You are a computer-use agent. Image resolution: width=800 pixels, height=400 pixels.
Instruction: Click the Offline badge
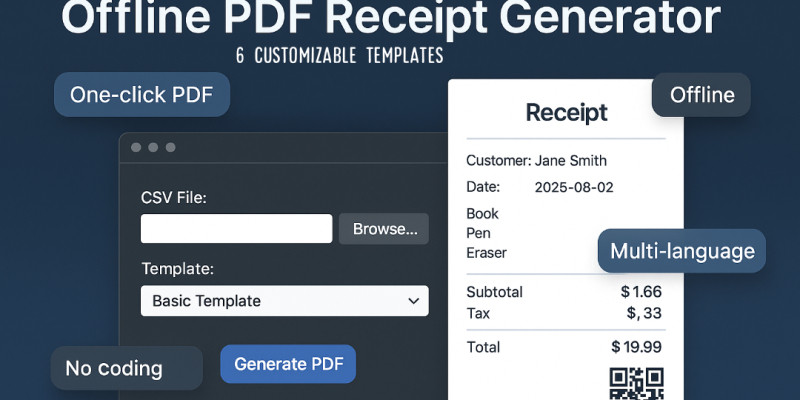tap(701, 96)
